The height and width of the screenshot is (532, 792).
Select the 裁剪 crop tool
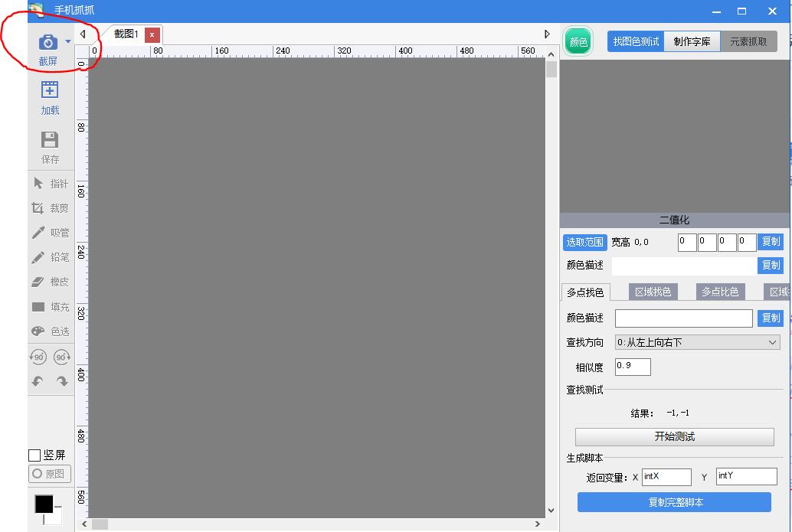tap(50, 208)
